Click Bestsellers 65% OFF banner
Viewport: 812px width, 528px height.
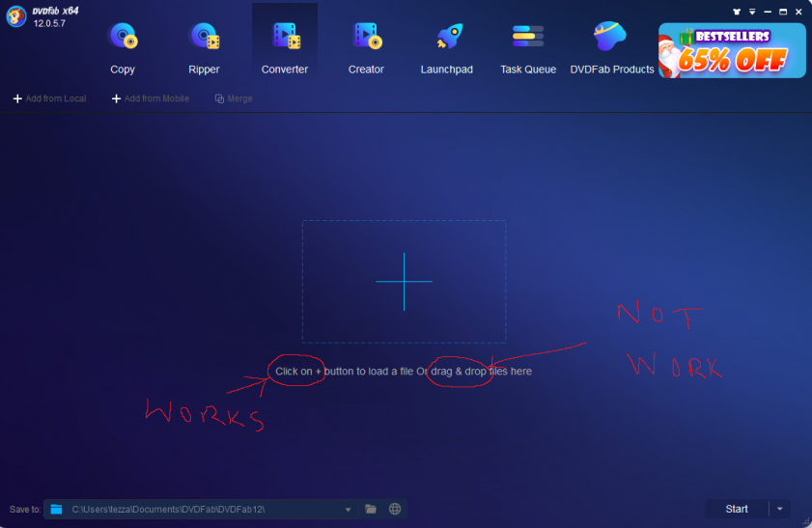pyautogui.click(x=732, y=51)
